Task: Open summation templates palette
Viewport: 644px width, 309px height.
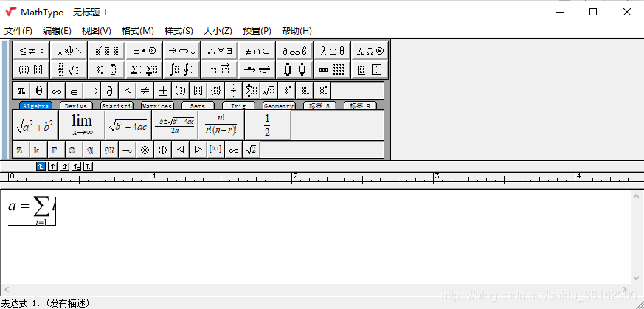Action: (x=144, y=69)
